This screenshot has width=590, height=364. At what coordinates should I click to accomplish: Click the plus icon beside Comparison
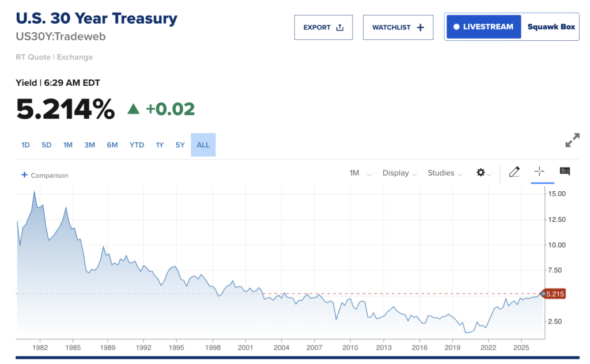click(x=24, y=175)
